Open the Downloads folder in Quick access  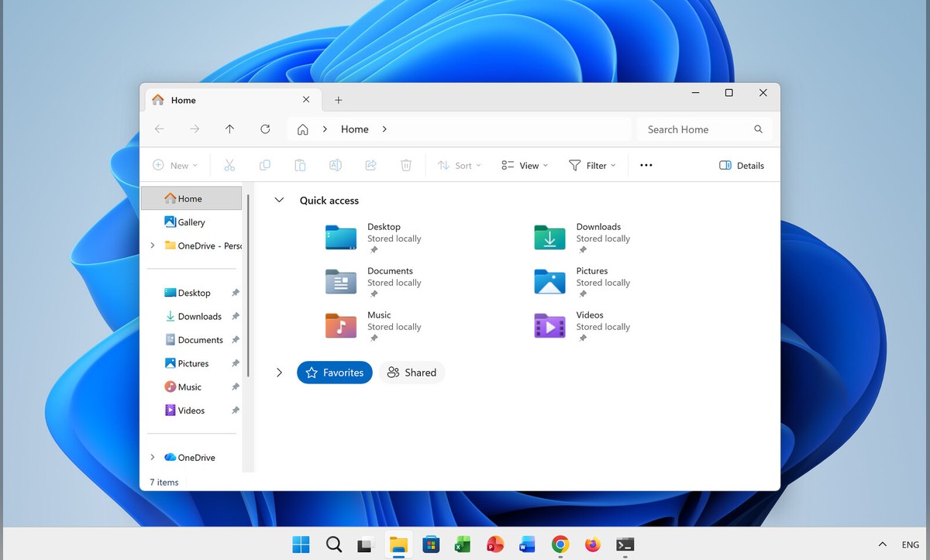(x=549, y=237)
